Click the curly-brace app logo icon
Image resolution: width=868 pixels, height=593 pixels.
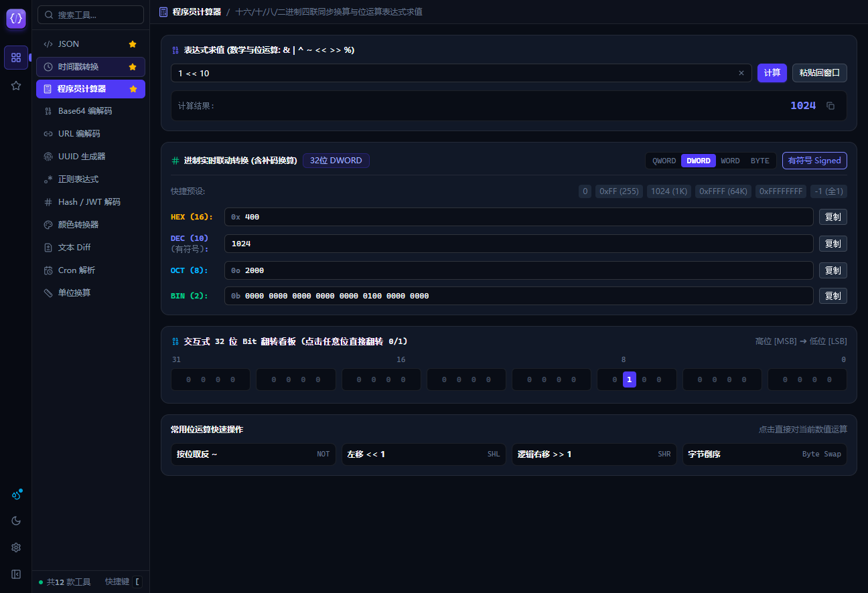tap(16, 19)
